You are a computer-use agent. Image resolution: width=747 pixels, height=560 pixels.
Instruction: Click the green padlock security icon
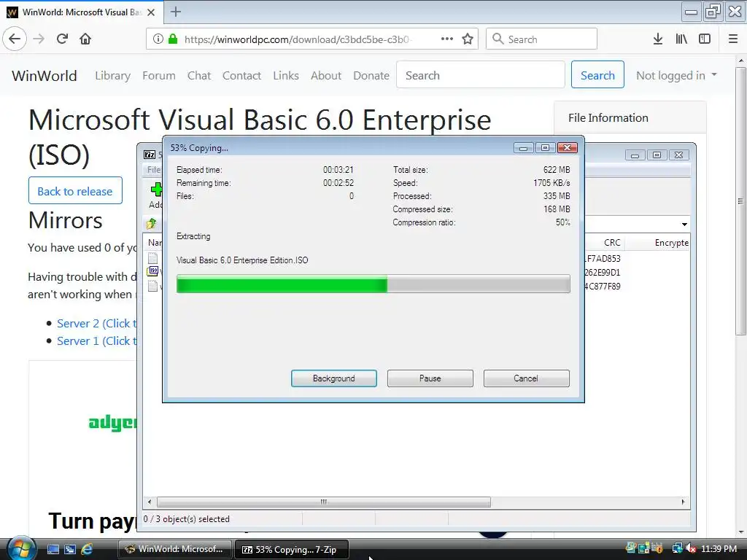click(173, 39)
